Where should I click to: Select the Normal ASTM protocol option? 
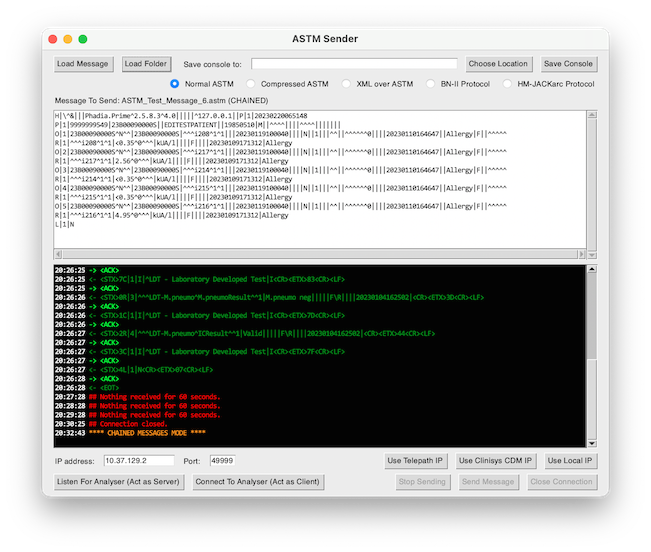(x=175, y=84)
